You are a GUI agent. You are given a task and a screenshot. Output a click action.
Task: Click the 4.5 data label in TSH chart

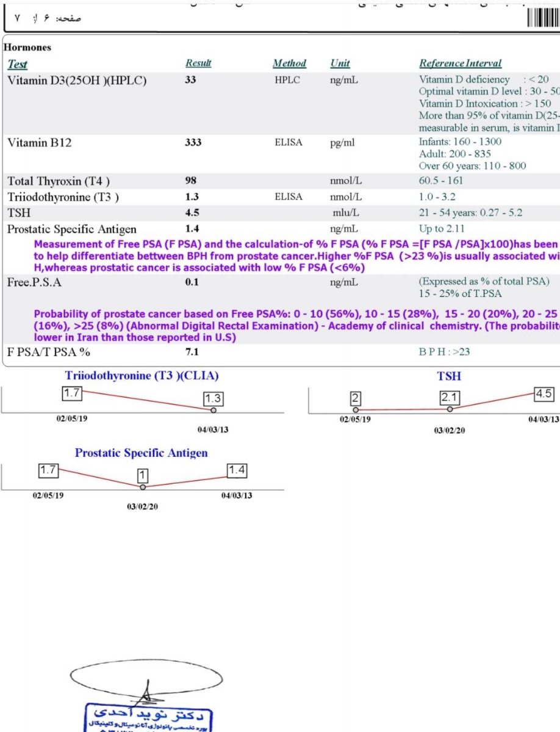tap(544, 393)
